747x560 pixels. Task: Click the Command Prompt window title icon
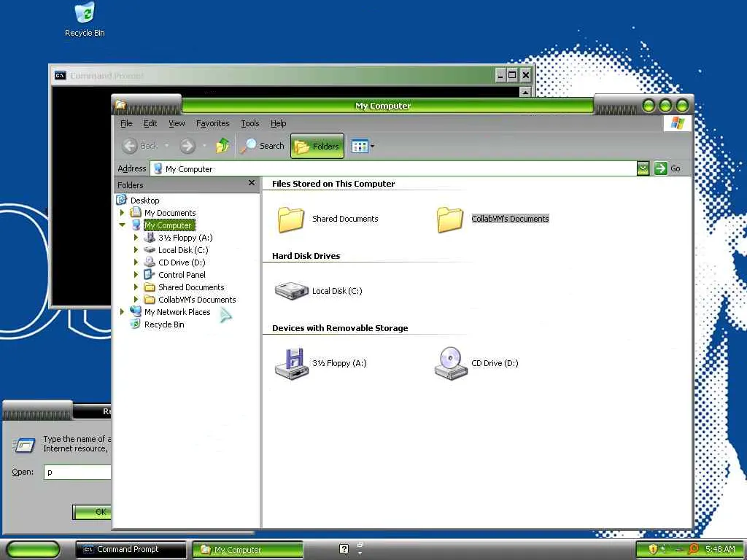pyautogui.click(x=61, y=75)
